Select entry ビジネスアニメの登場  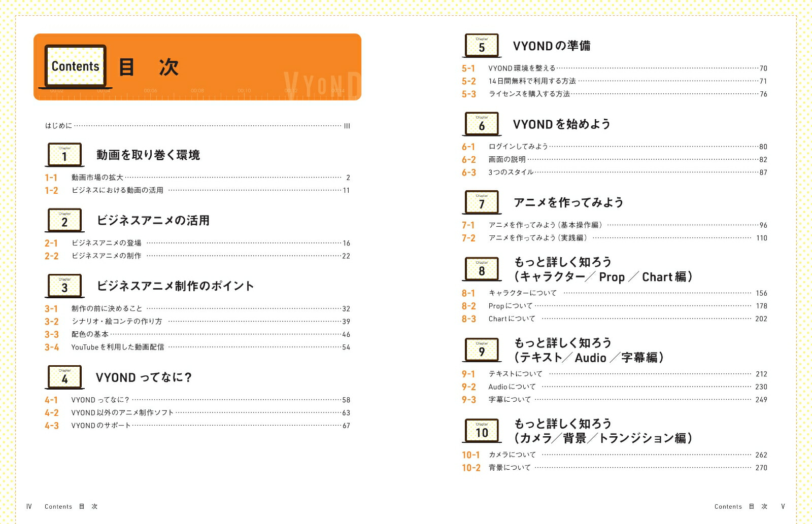click(106, 243)
